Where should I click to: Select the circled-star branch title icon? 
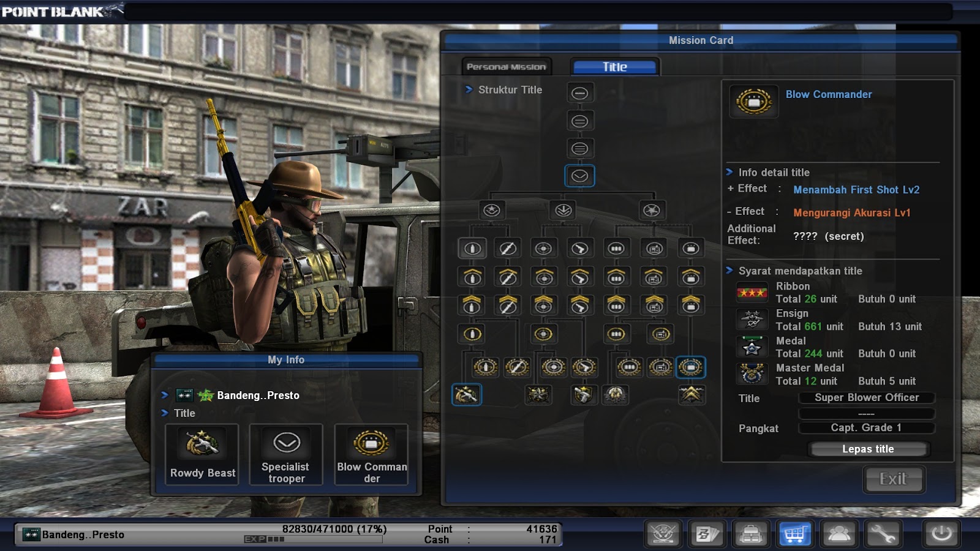(x=492, y=211)
